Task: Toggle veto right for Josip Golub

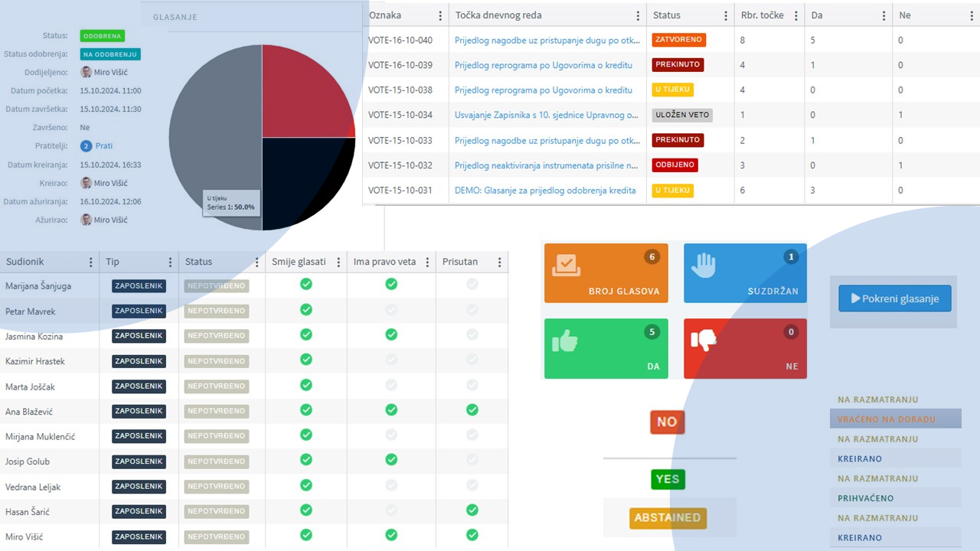Action: 391,460
